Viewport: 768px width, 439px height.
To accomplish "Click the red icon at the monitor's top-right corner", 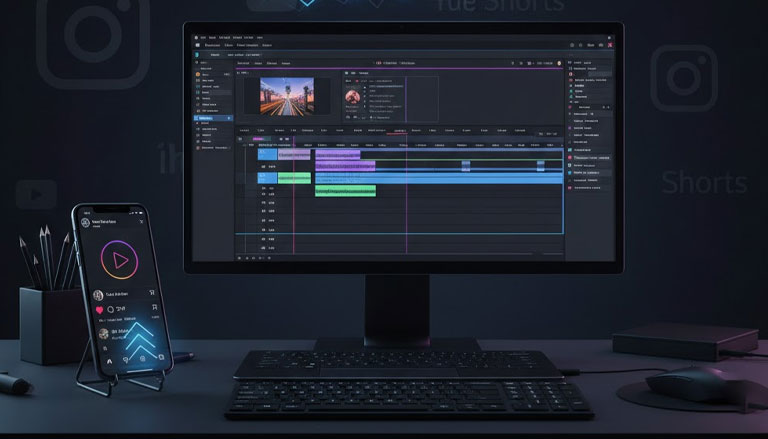I will point(612,45).
